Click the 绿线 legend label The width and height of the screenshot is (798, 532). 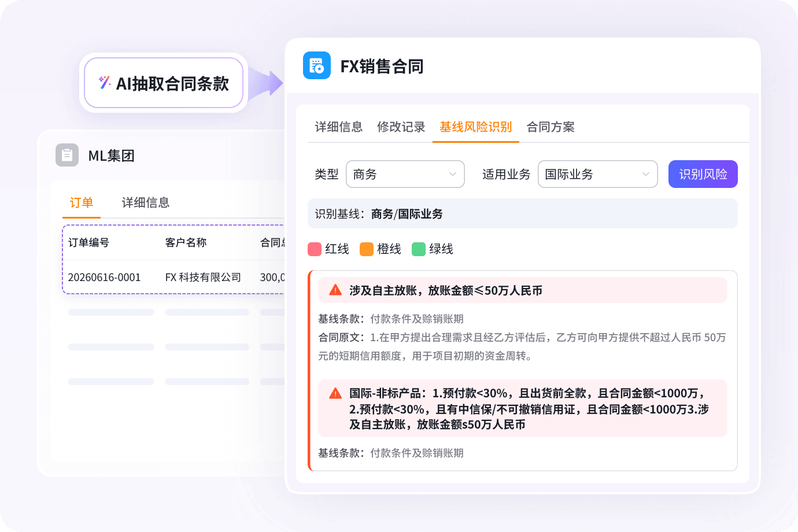[441, 249]
